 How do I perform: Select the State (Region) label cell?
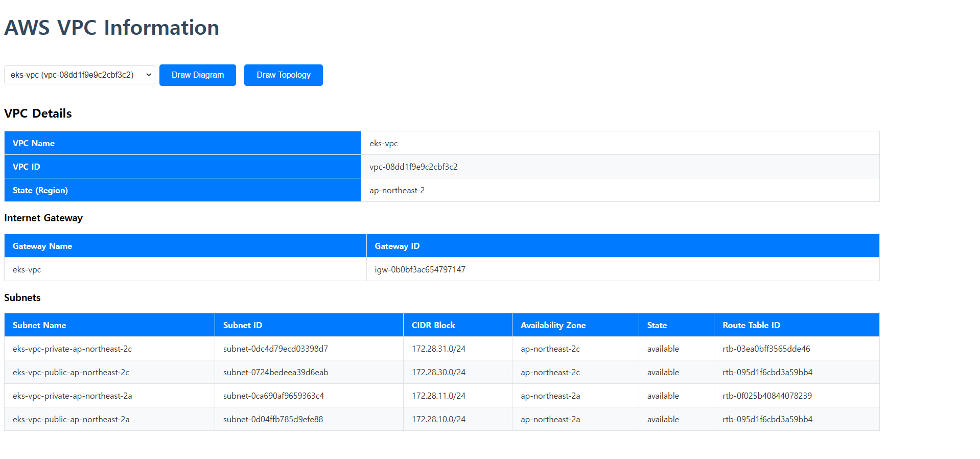coord(182,190)
